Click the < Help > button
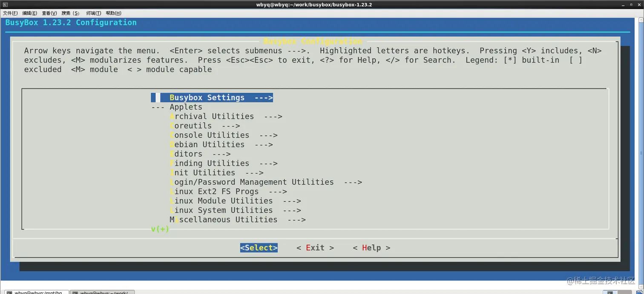This screenshot has height=294, width=644. pyautogui.click(x=371, y=248)
